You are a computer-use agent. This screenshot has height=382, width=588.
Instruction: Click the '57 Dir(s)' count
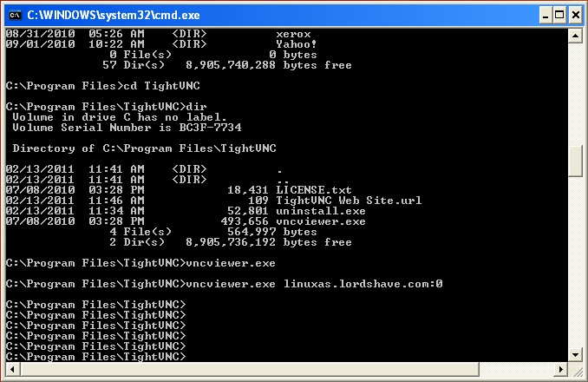(134, 65)
